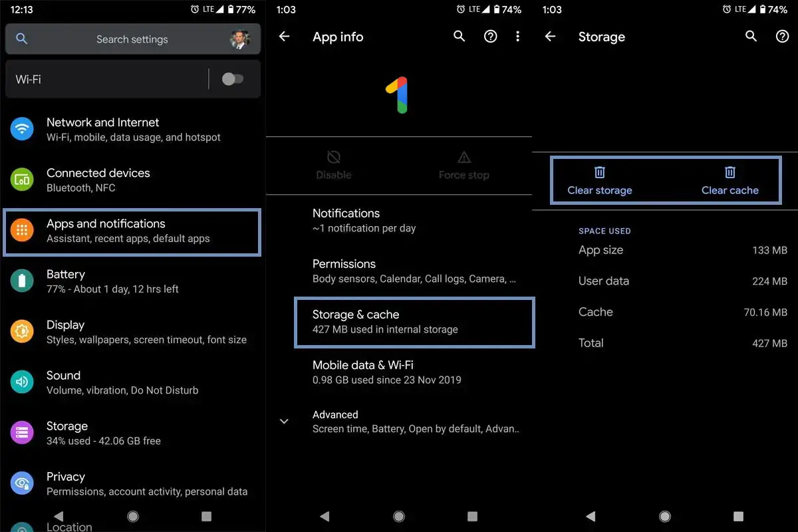Tap Home nav button on Settings screen
The width and height of the screenshot is (798, 532).
click(x=133, y=516)
